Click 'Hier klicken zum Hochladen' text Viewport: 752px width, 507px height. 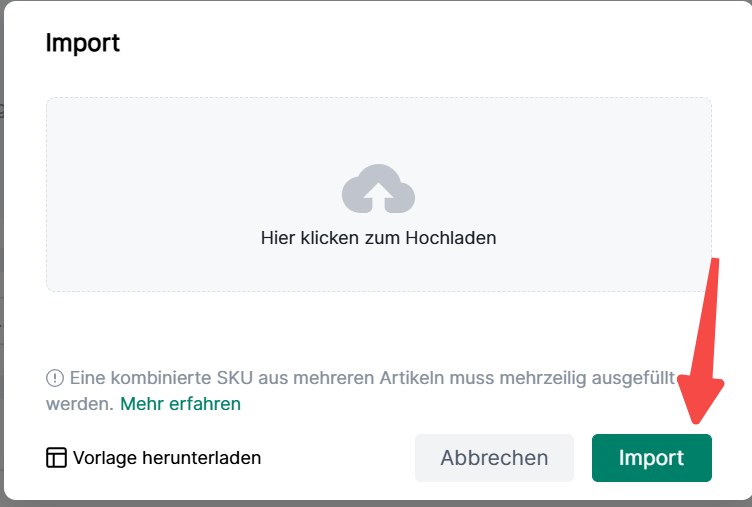378,238
